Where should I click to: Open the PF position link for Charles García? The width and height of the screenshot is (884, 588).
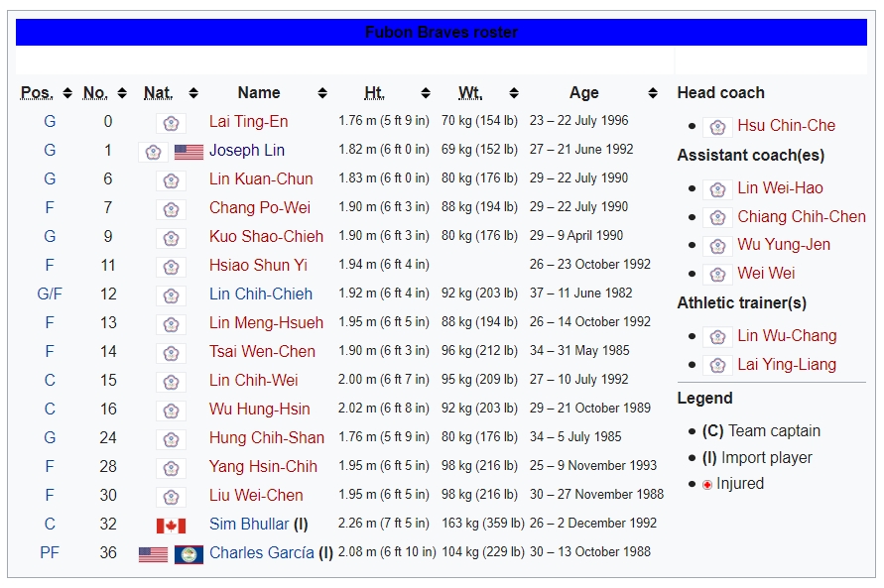[x=50, y=552]
